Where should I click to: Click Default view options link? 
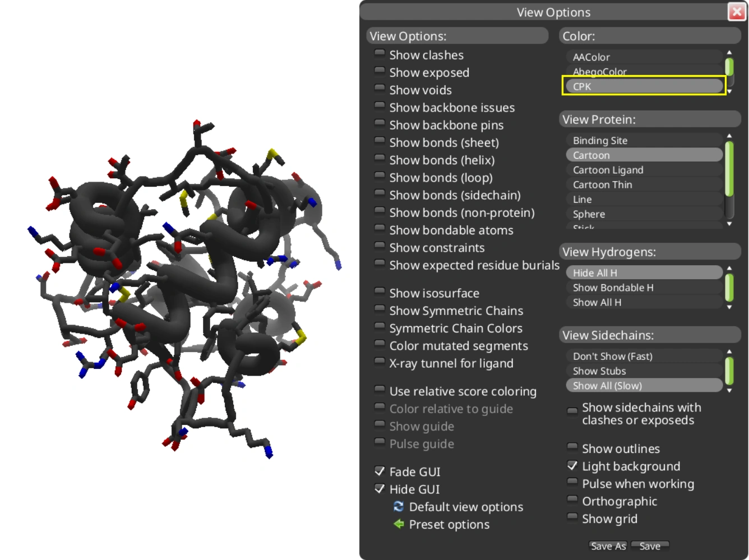click(466, 507)
